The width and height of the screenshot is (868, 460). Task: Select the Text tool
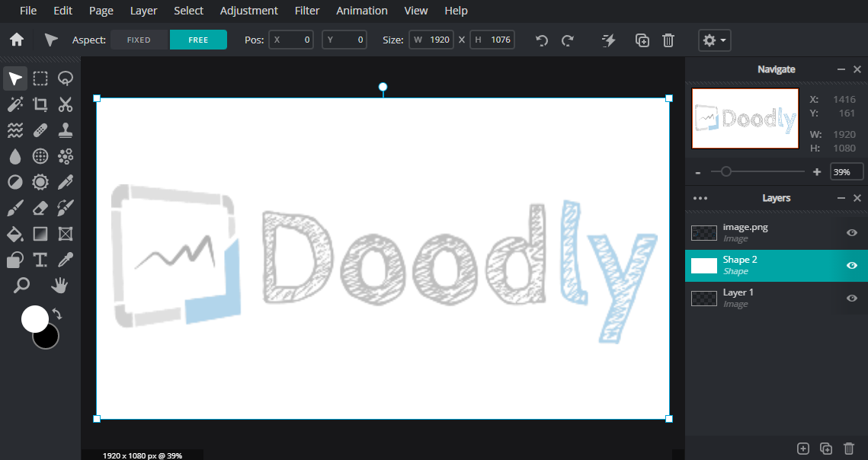point(40,260)
